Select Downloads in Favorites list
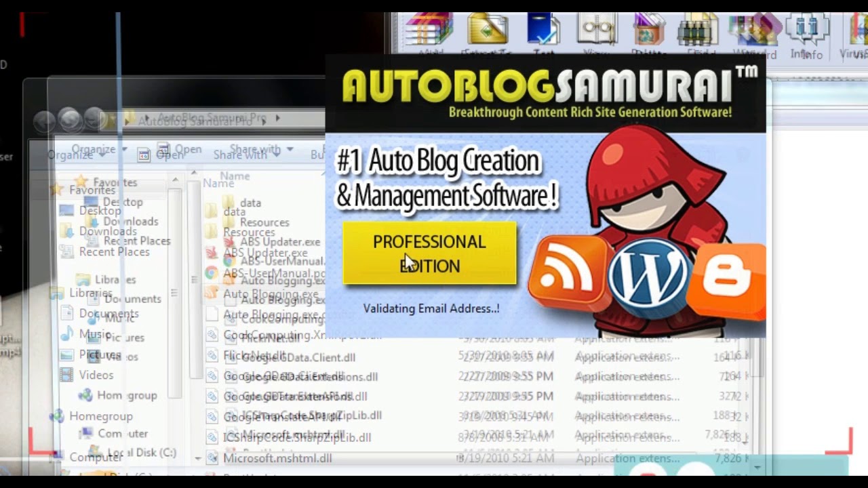The height and width of the screenshot is (488, 868). 108,231
